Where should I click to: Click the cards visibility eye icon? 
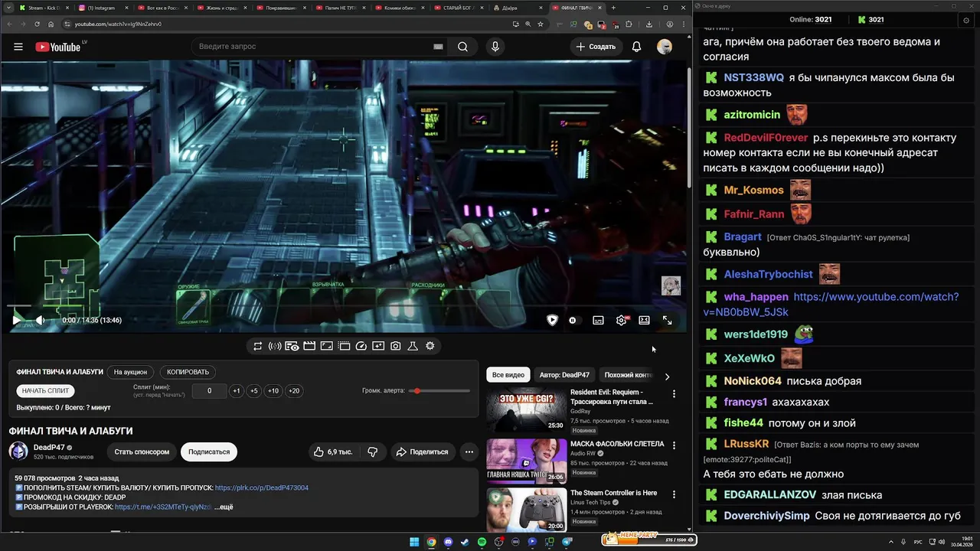pos(292,346)
